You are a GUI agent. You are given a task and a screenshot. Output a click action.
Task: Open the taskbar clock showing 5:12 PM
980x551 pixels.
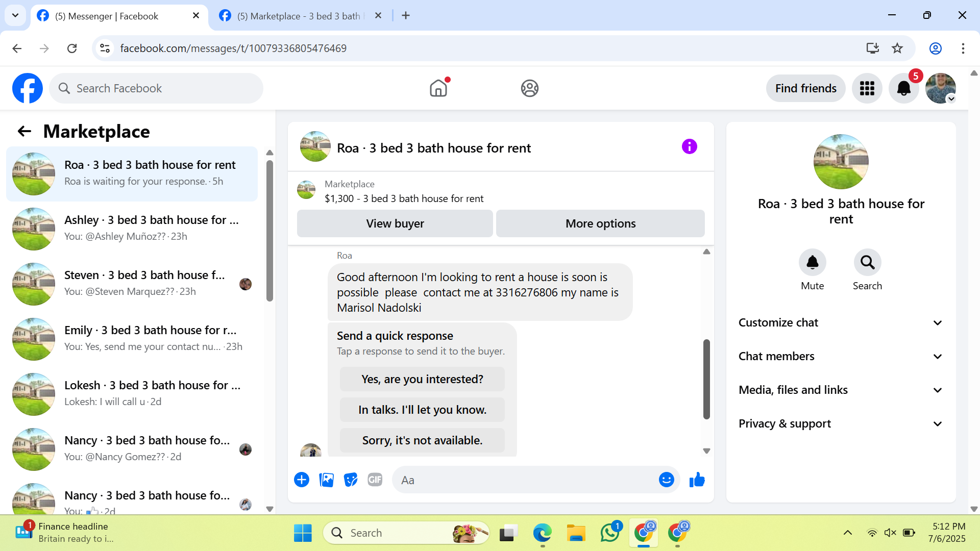(947, 533)
